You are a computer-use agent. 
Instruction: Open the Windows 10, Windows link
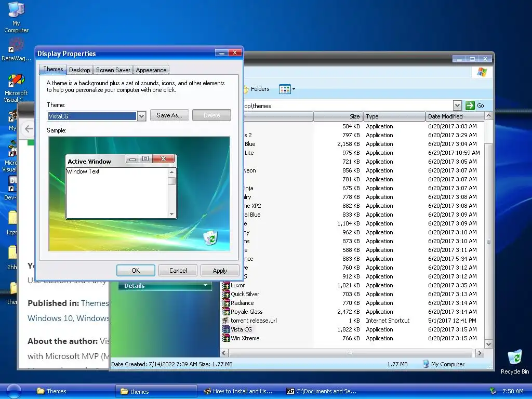tap(68, 318)
